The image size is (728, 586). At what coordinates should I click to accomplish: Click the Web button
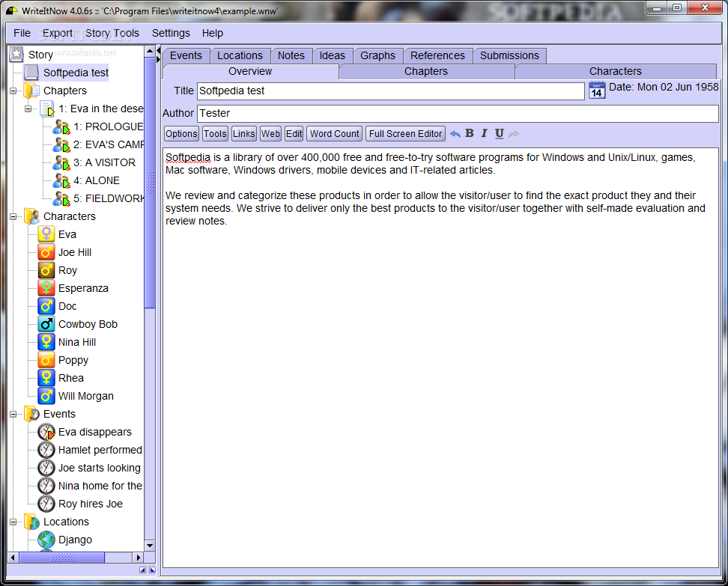270,134
